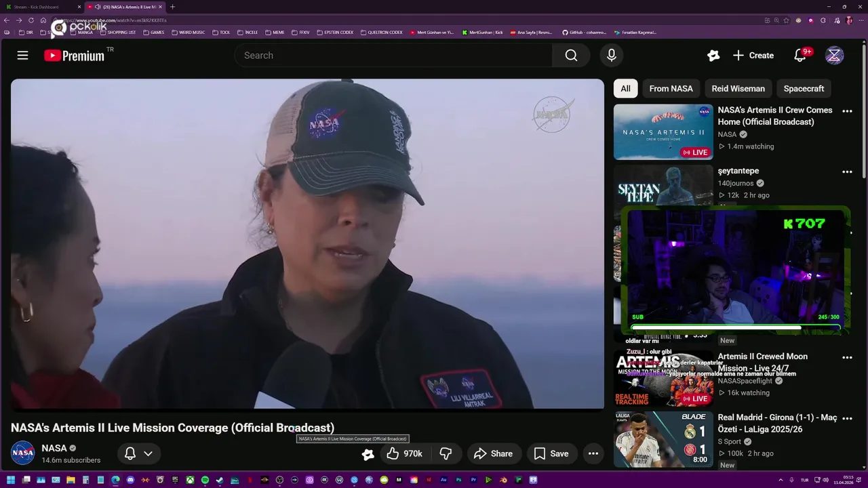Open MertGunhan | Kick bookmark
The width and height of the screenshot is (868, 488).
[483, 33]
